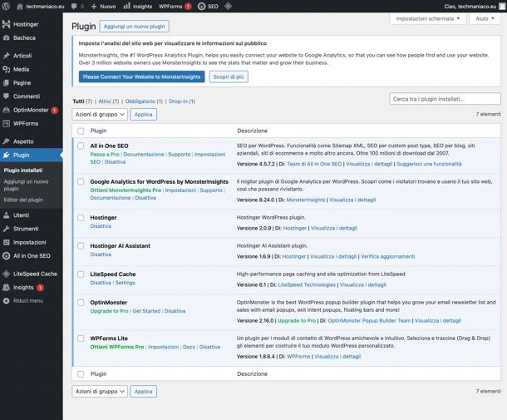Open the Impostazioni settings icon in sidebar
Viewport: 507px width, 420px height.
coord(6,242)
